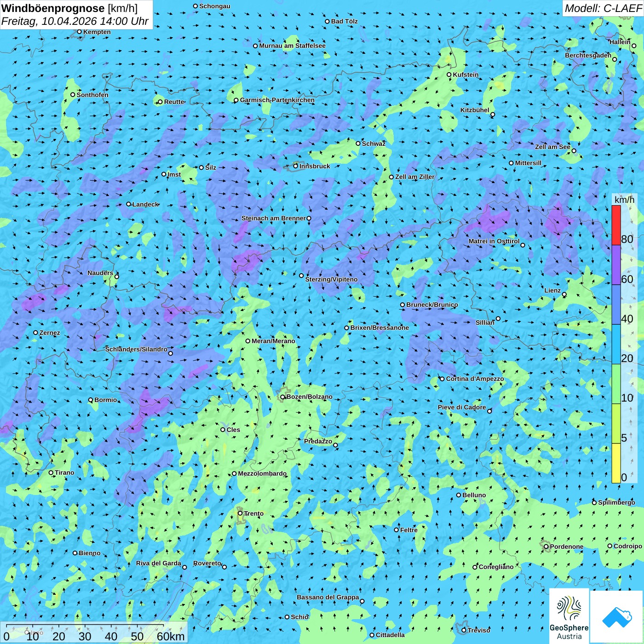Click the Bruneck/Brunico label

pyautogui.click(x=432, y=305)
